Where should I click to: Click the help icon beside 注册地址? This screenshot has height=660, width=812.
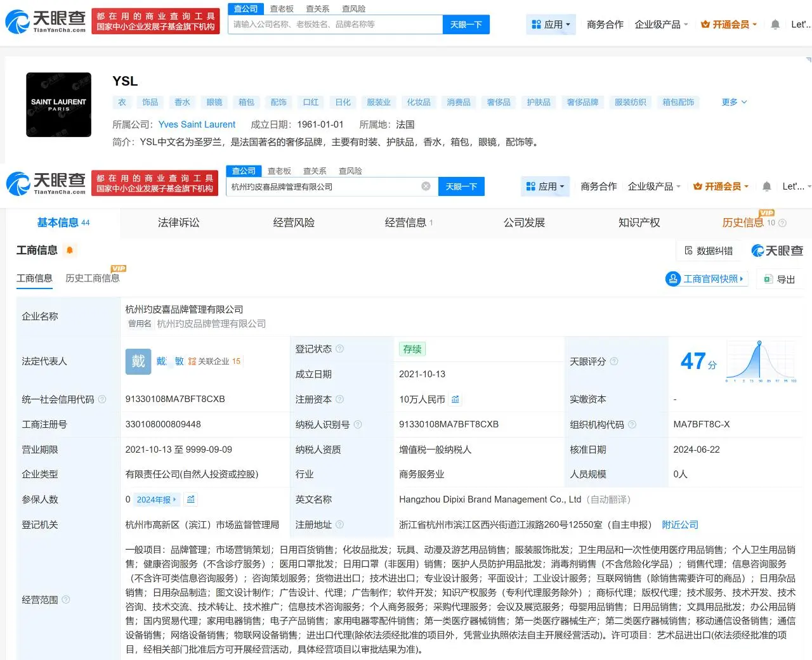pos(339,525)
